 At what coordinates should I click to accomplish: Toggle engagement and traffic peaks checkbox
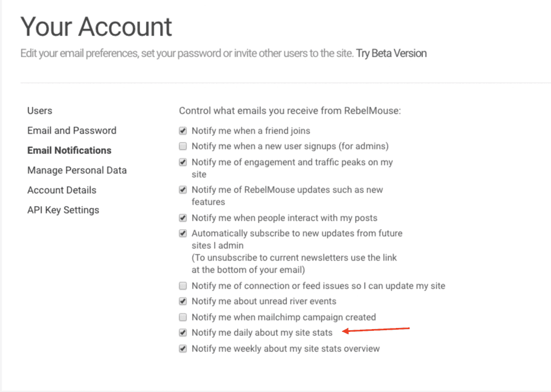click(x=183, y=162)
